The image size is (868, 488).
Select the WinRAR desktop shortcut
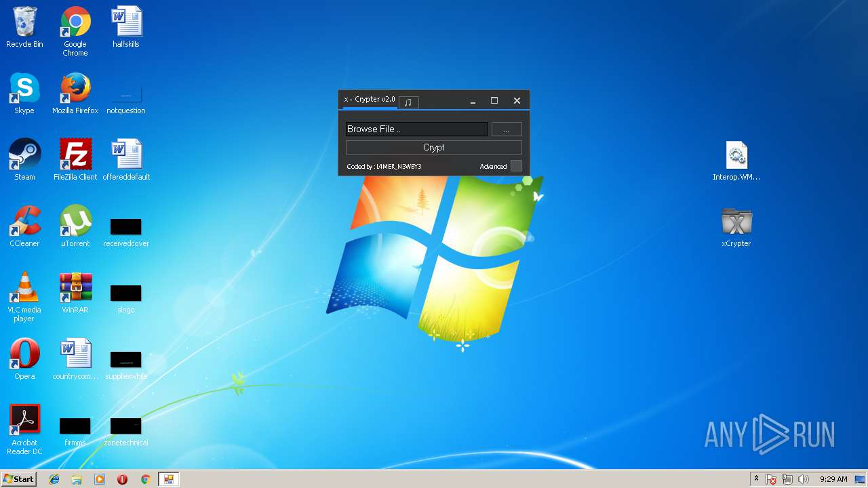coord(75,293)
